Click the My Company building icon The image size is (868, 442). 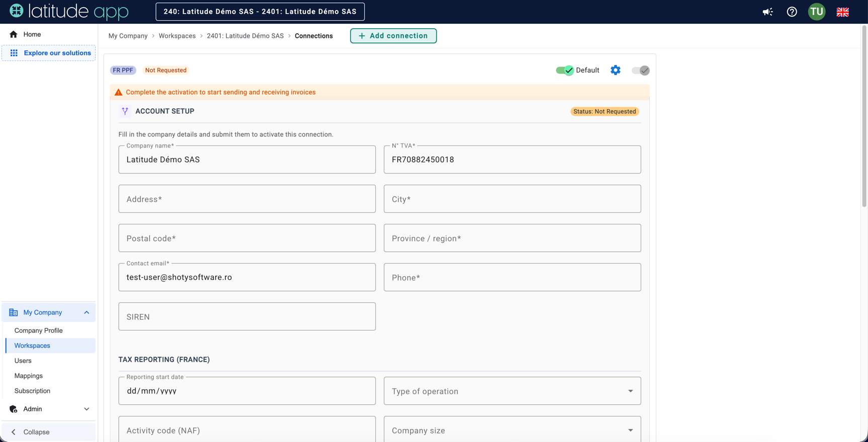[x=14, y=313]
